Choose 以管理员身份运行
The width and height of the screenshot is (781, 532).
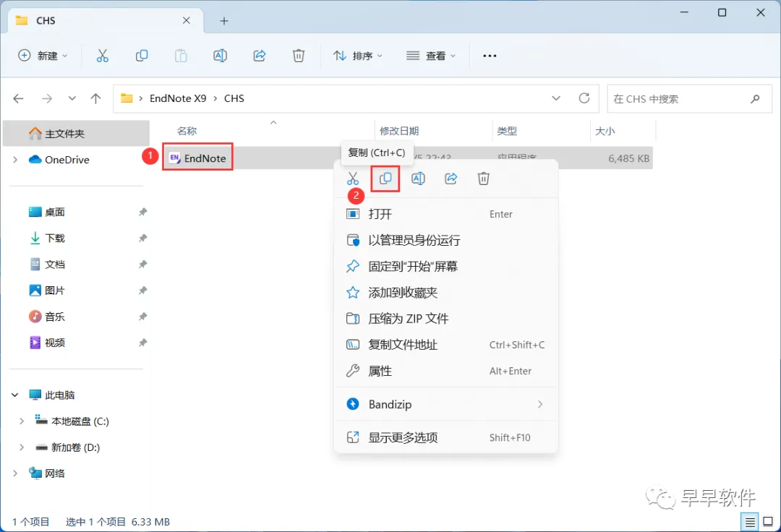(445, 241)
